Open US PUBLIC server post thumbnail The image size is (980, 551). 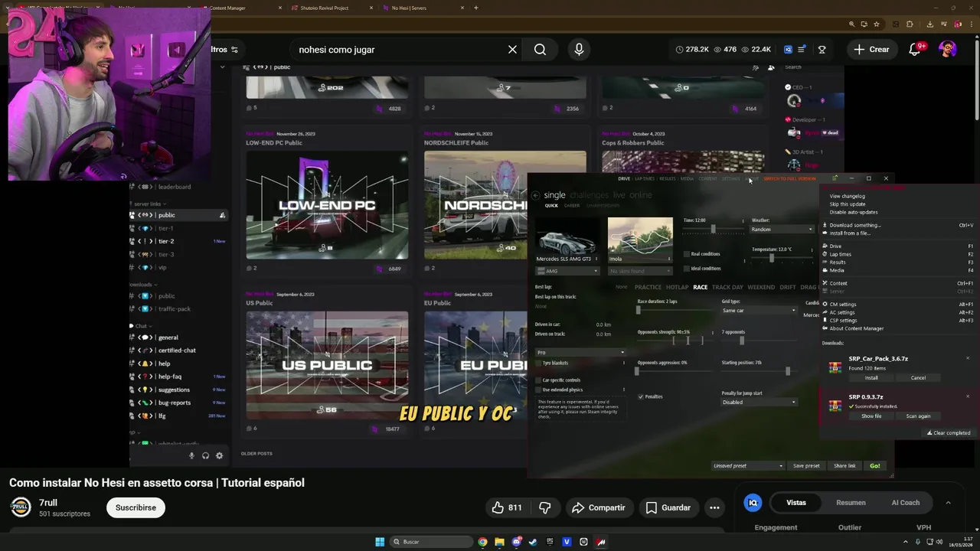tap(327, 365)
